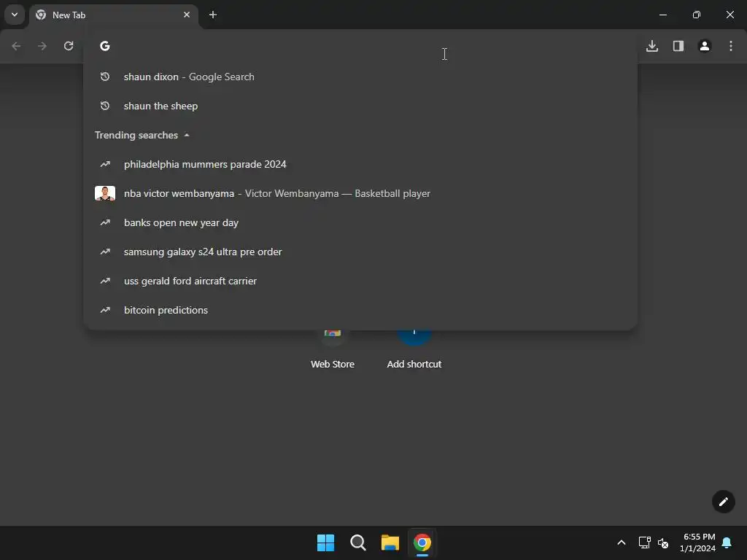Open the Web Store shortcut
747x560 pixels.
pos(333,349)
